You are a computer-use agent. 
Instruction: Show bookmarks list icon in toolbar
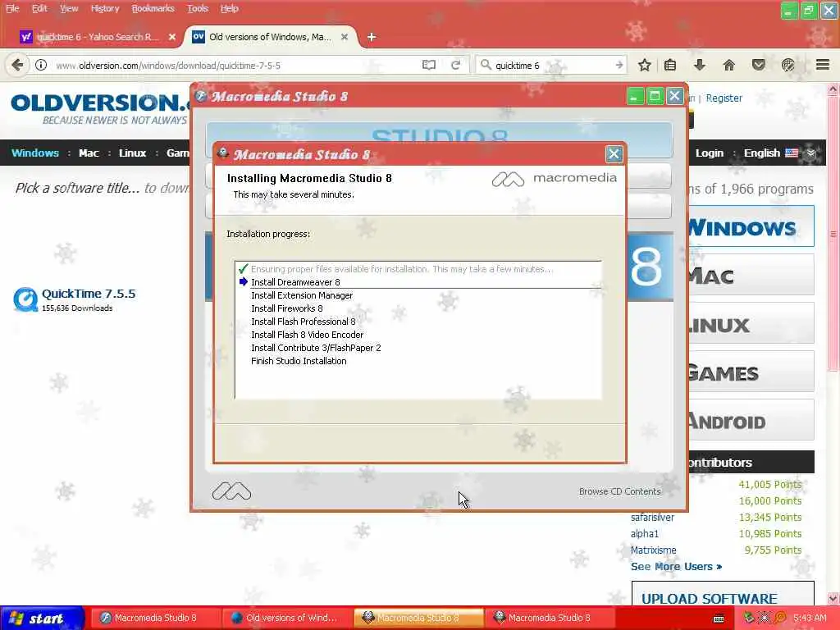[x=670, y=65]
